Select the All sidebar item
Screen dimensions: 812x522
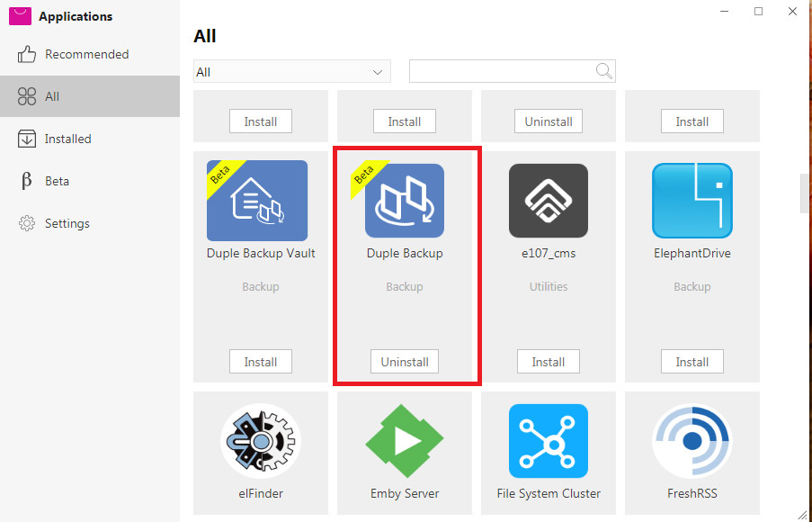[x=90, y=96]
